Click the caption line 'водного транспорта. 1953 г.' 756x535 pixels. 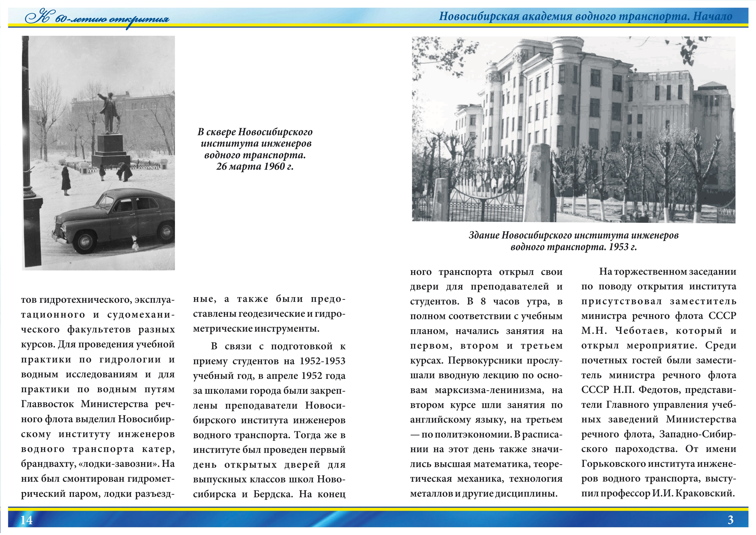(574, 247)
